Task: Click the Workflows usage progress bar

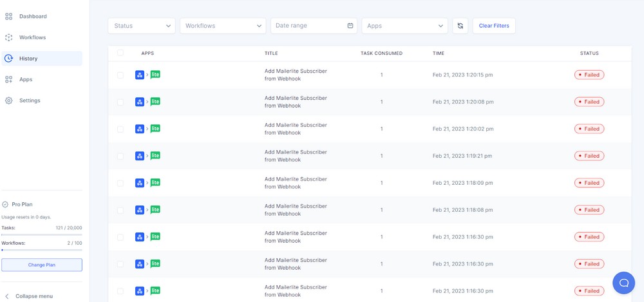Action: 42,250
